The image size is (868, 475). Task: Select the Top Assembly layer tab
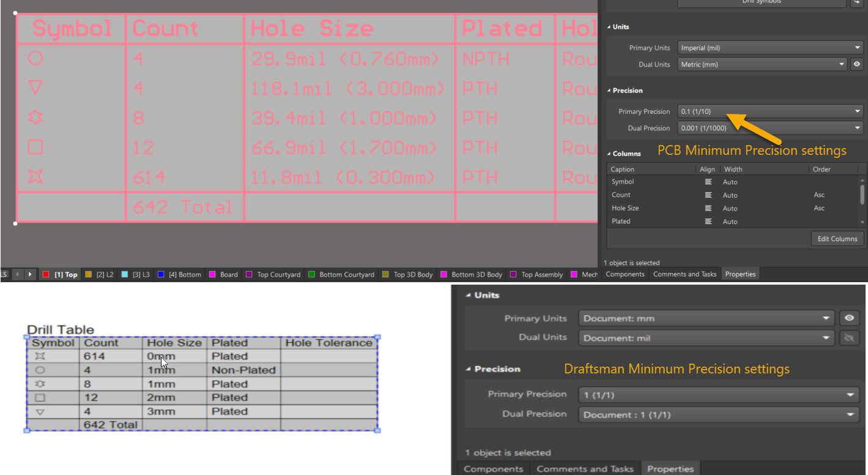point(537,275)
